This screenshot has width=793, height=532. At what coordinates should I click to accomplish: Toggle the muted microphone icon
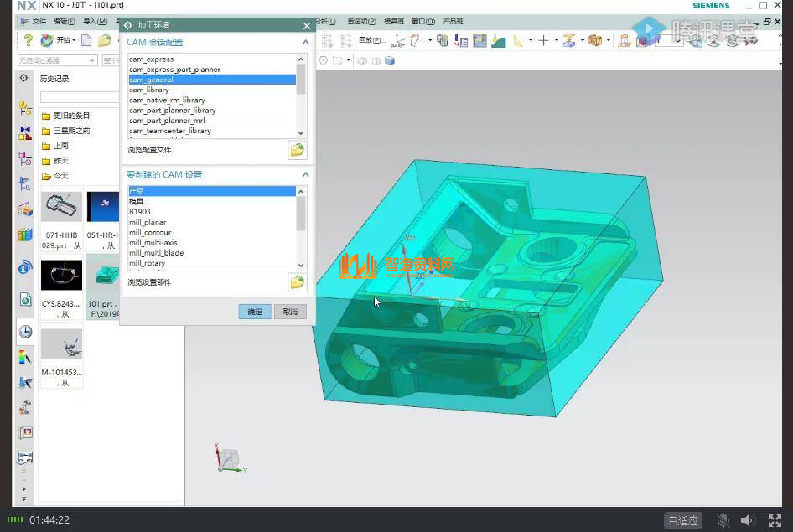click(723, 520)
